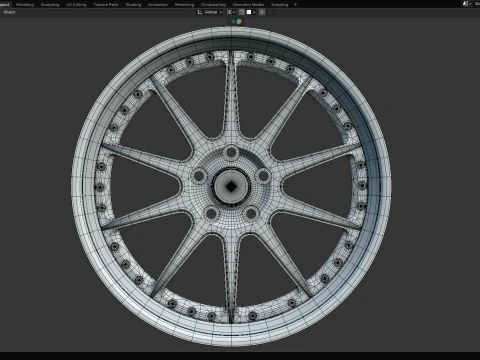Open the scene selector icon at top right
Viewport: 480px width, 360px height.
coord(466,4)
